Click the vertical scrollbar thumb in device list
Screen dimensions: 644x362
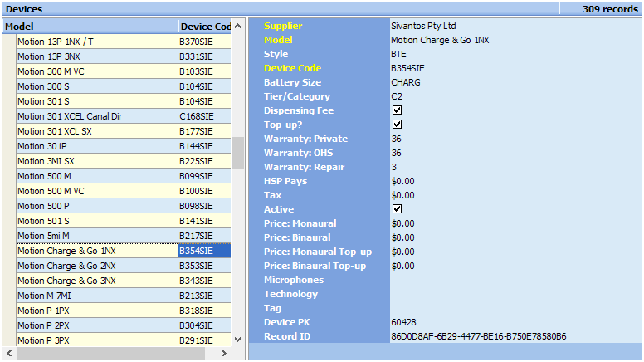tap(237, 153)
